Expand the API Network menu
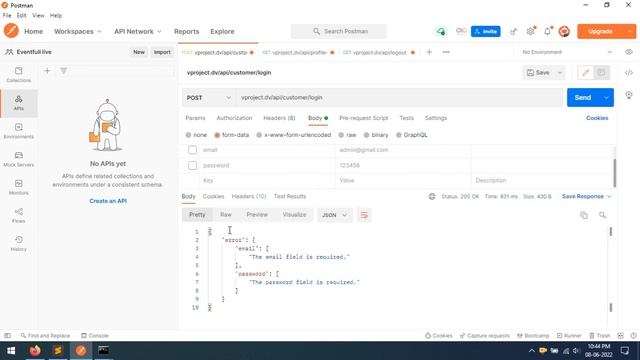The width and height of the screenshot is (640, 360). click(x=138, y=31)
